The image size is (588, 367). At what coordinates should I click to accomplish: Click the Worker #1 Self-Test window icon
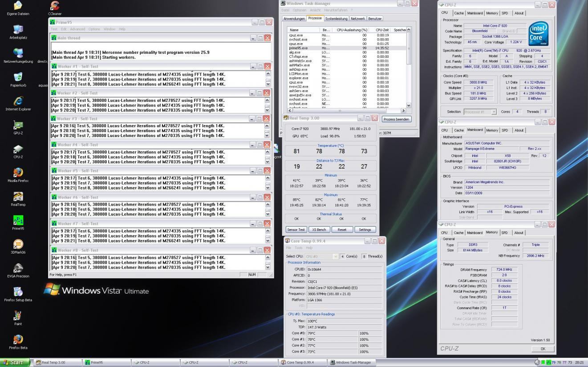[53, 66]
